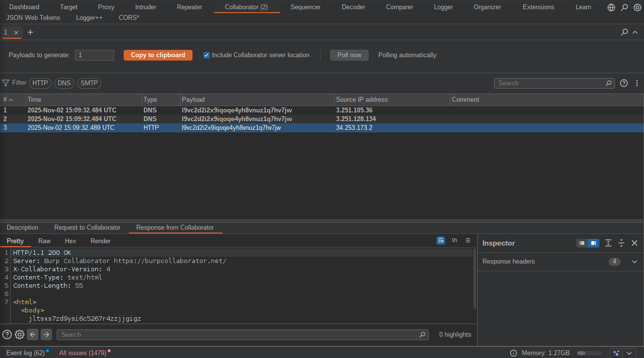Toggle the SMTP filter chip
This screenshot has height=358, width=644.
(x=89, y=83)
